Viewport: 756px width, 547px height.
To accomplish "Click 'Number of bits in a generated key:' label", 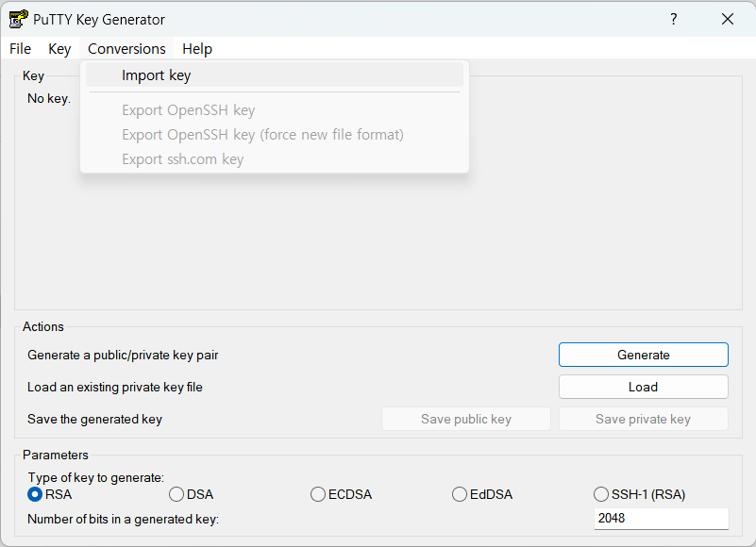I will (123, 519).
